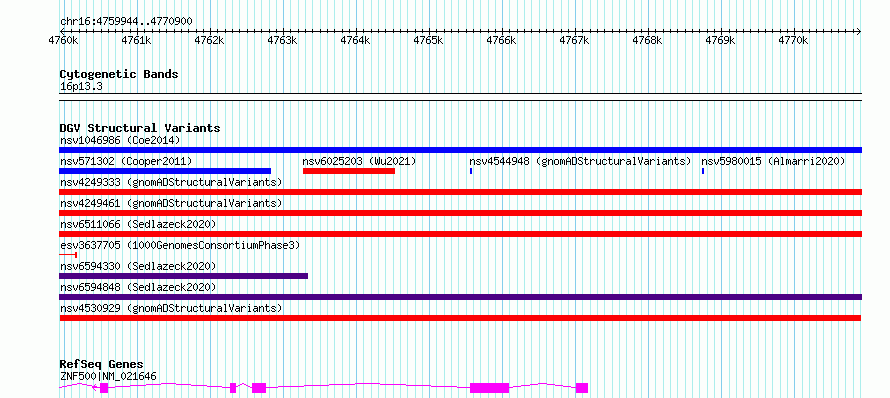
Task: Open the nsv6511066 (Sedlazeck2020) variant label
Action: pos(138,224)
